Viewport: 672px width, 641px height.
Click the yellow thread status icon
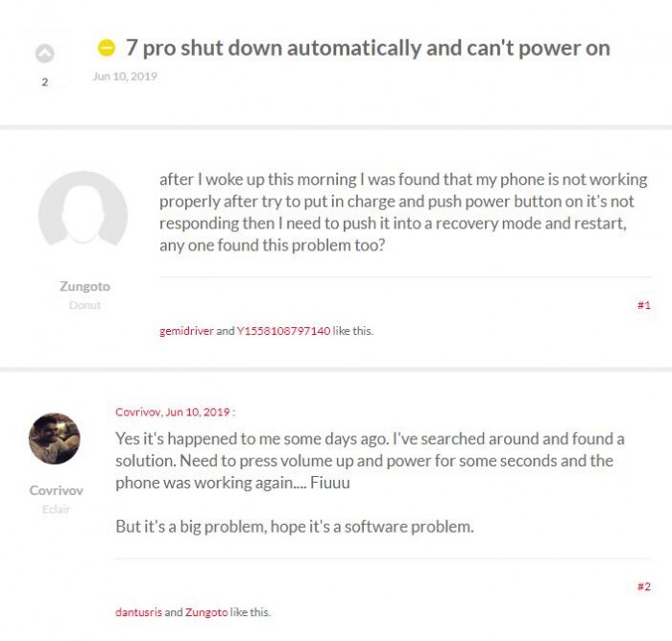tap(107, 48)
